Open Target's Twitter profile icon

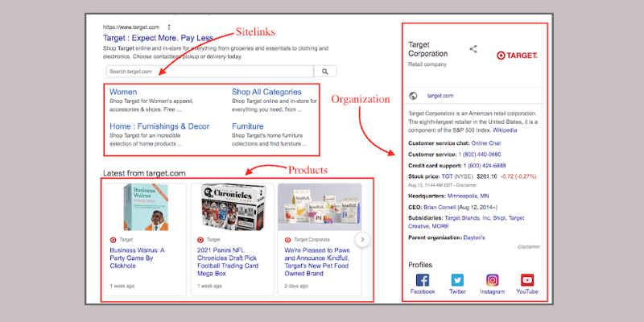click(457, 280)
